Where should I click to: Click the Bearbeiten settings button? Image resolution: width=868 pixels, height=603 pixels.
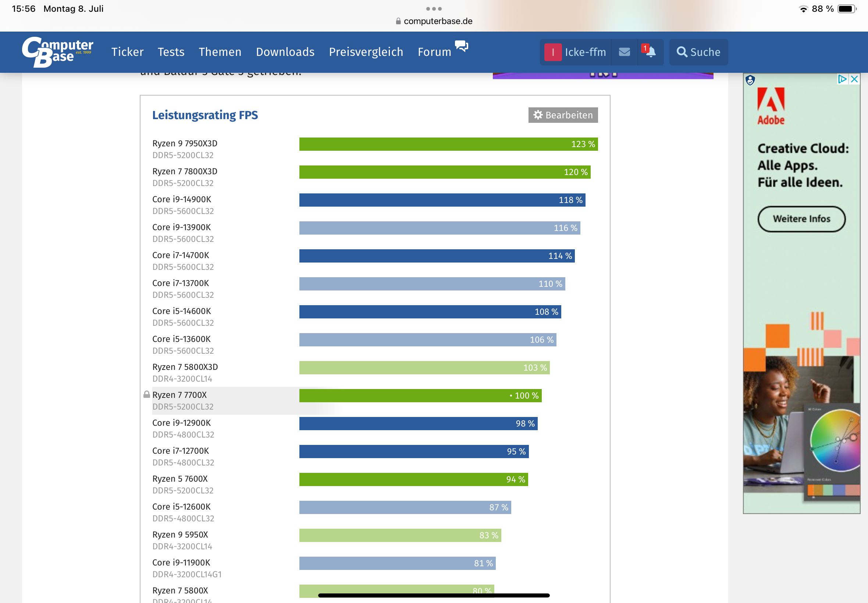563,115
